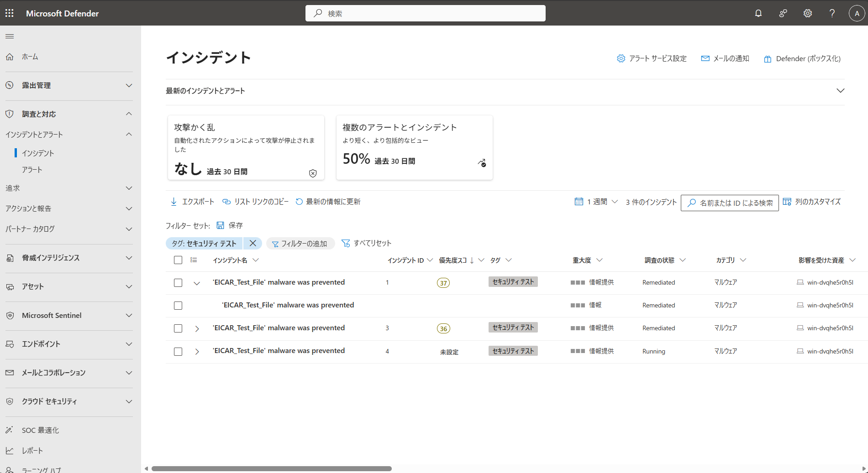
Task: Click 列のカスタマイズ button
Action: coord(812,202)
